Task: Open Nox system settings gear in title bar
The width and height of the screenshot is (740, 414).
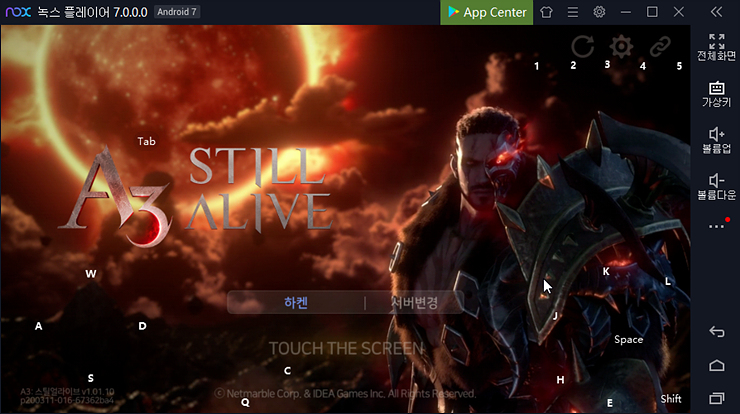Action: pyautogui.click(x=599, y=12)
